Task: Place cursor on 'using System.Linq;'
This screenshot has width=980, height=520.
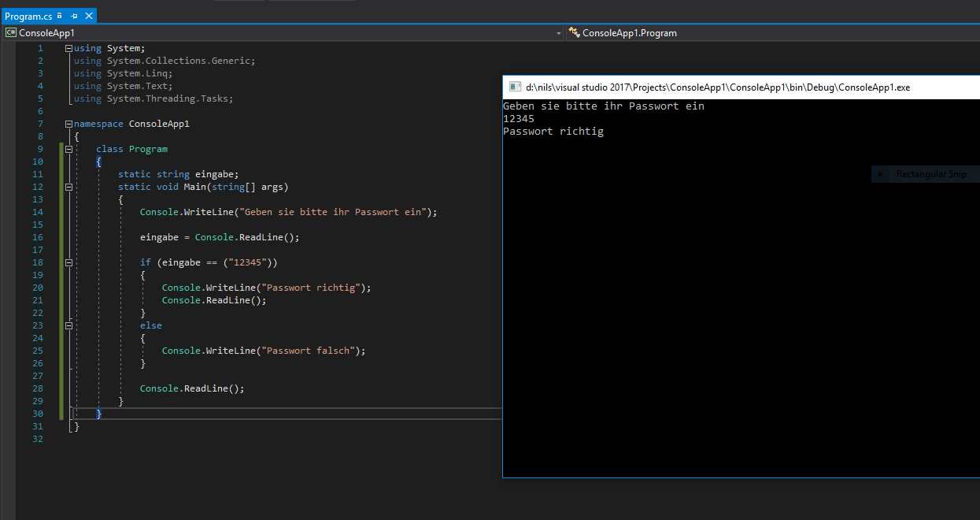Action: tap(124, 73)
